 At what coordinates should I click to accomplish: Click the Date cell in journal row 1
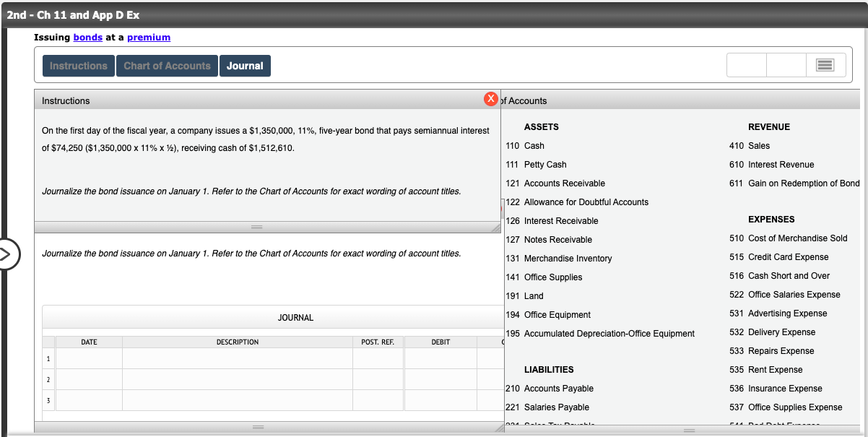coord(88,358)
